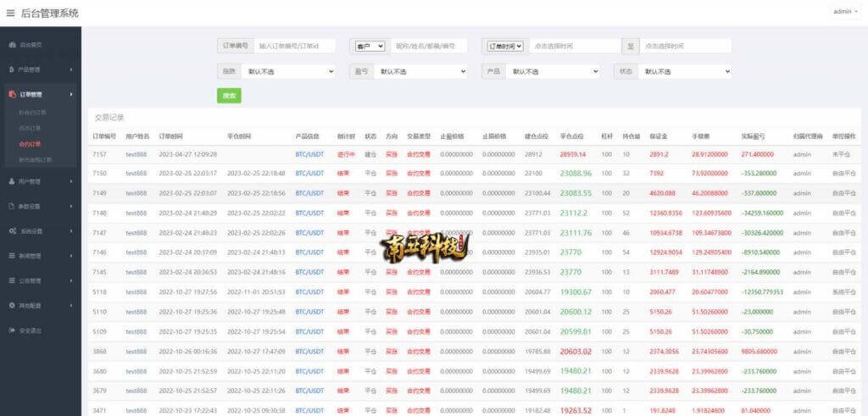The image size is (868, 416).
Task: Select 合约订单 in the sidebar submenu
Action: click(x=30, y=144)
